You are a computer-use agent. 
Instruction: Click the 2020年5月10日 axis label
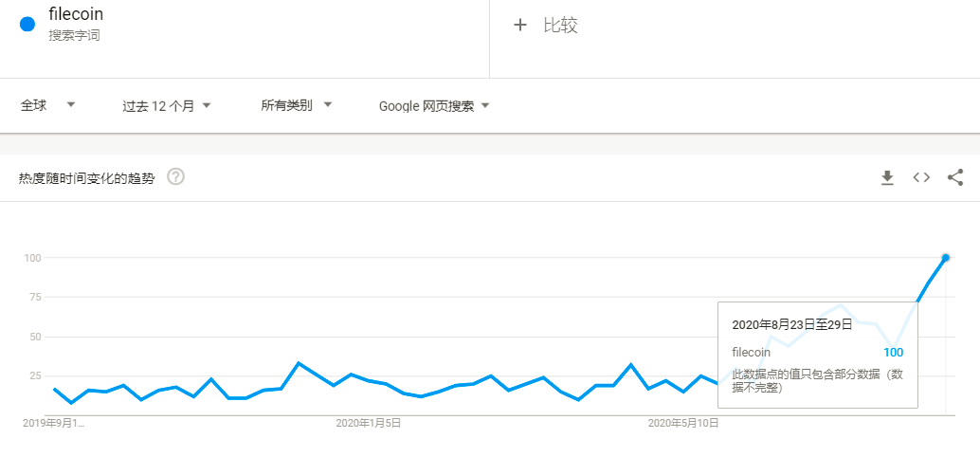coord(682,423)
